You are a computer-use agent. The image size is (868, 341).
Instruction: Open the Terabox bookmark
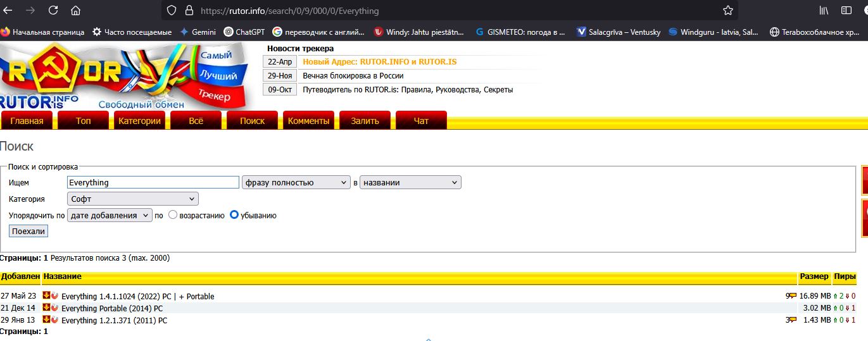click(814, 32)
